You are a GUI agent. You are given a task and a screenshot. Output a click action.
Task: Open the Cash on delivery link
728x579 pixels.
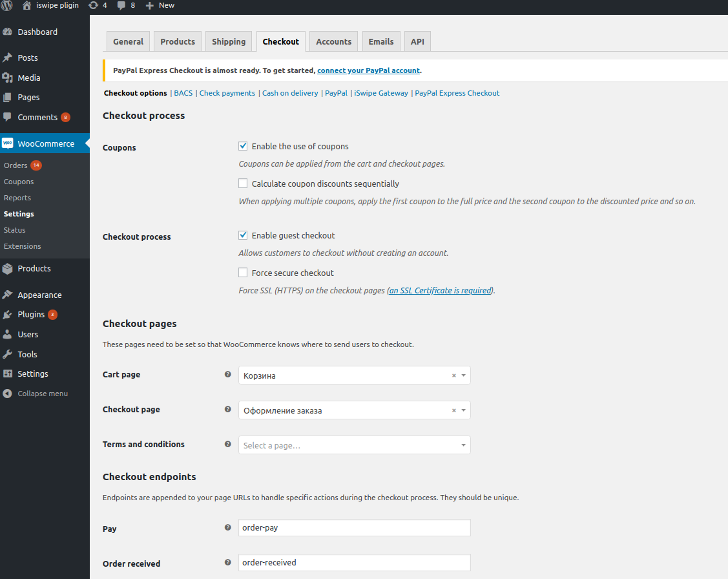point(290,93)
